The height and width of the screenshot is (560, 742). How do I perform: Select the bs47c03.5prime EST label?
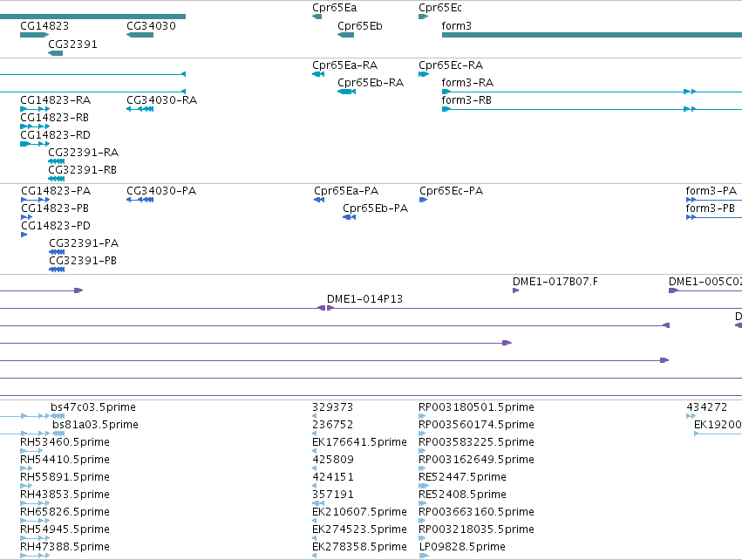pyautogui.click(x=93, y=407)
